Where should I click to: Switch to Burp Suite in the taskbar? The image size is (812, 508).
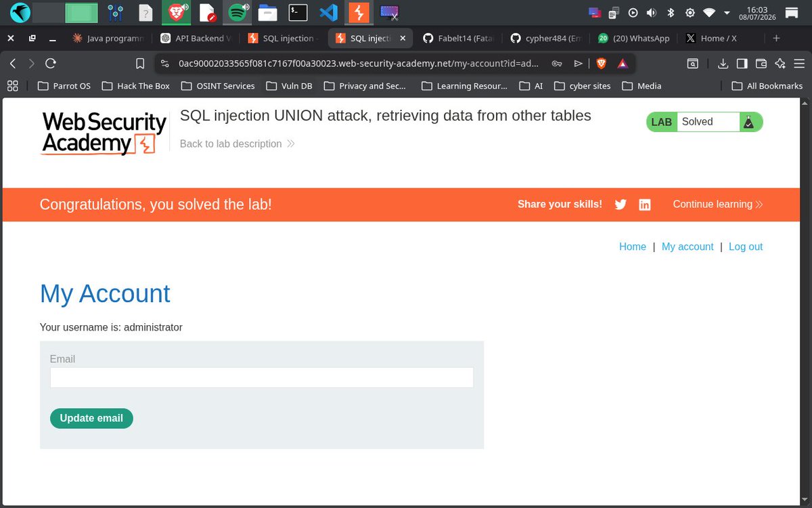pyautogui.click(x=358, y=12)
